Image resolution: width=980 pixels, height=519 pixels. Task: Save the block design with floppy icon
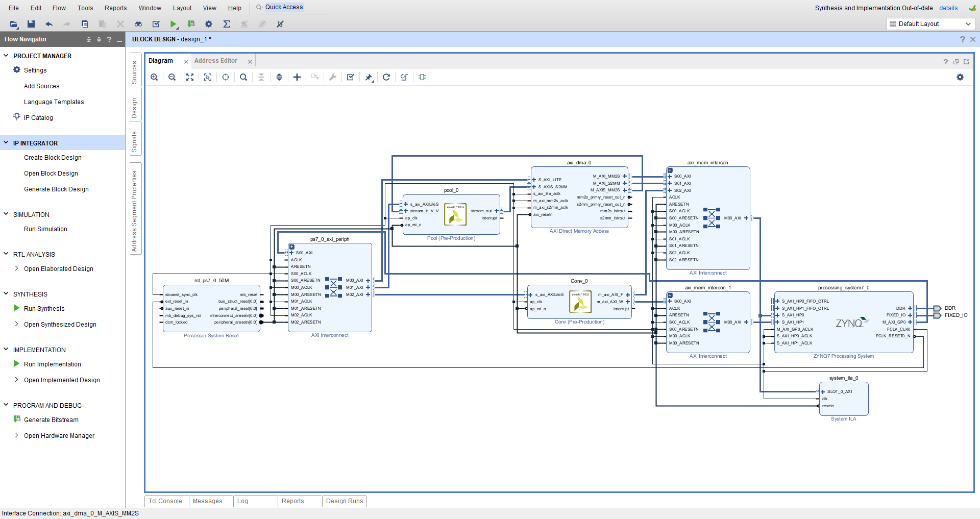pos(31,24)
